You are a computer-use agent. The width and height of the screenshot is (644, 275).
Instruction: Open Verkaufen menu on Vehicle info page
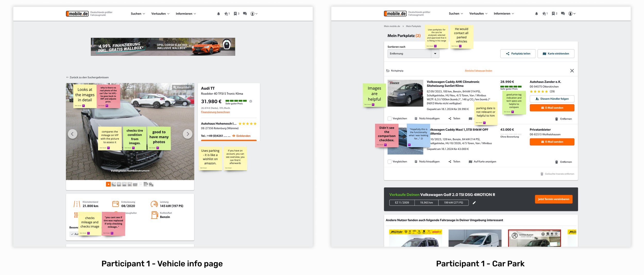pyautogui.click(x=160, y=14)
